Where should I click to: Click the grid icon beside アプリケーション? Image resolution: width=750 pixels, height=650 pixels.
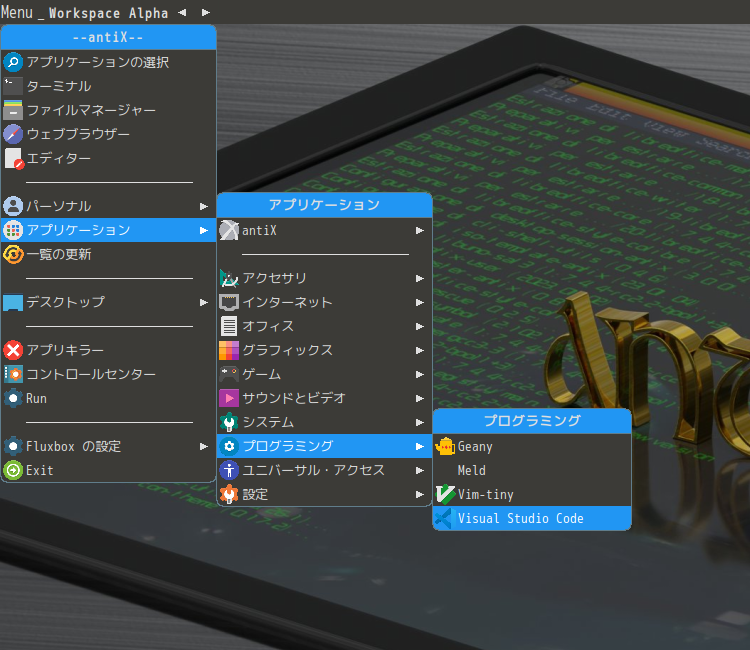tap(13, 230)
